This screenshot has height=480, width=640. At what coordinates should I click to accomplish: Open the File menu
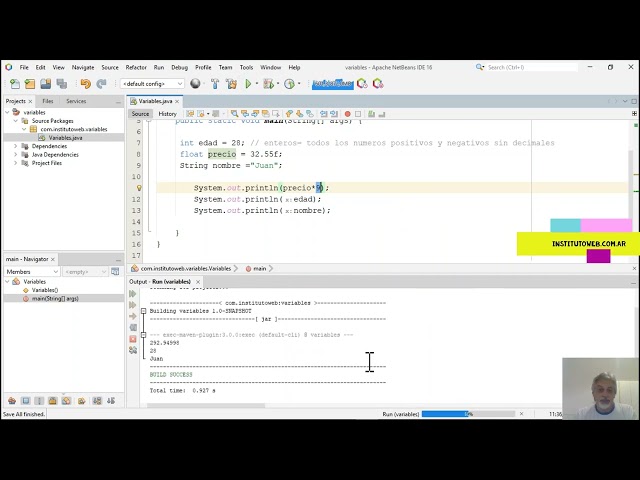[x=24, y=67]
